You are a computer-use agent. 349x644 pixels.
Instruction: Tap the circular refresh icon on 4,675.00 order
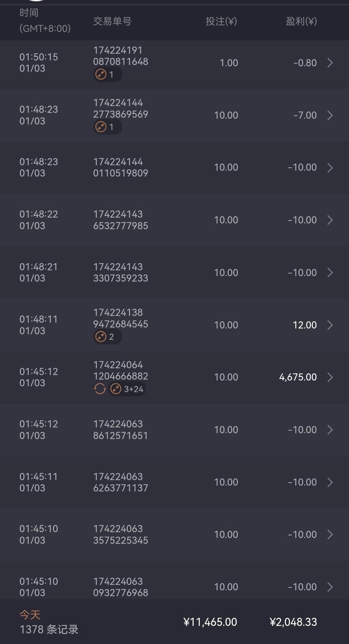(100, 389)
